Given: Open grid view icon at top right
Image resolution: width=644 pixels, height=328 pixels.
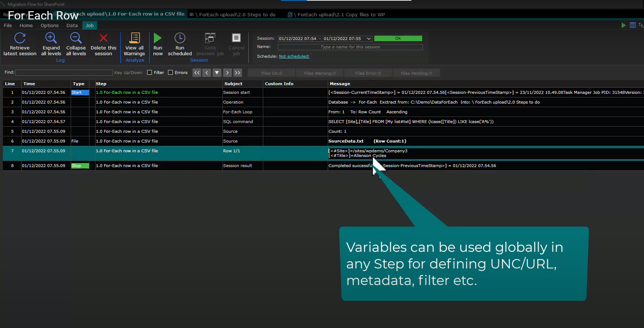Looking at the screenshot, I should (x=633, y=25).
